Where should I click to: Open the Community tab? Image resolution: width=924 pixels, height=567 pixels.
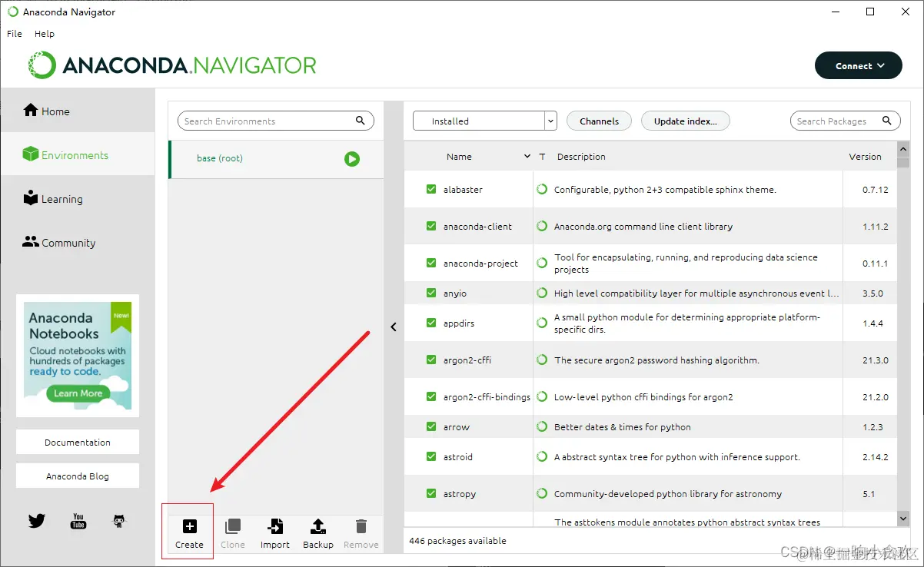(77, 242)
